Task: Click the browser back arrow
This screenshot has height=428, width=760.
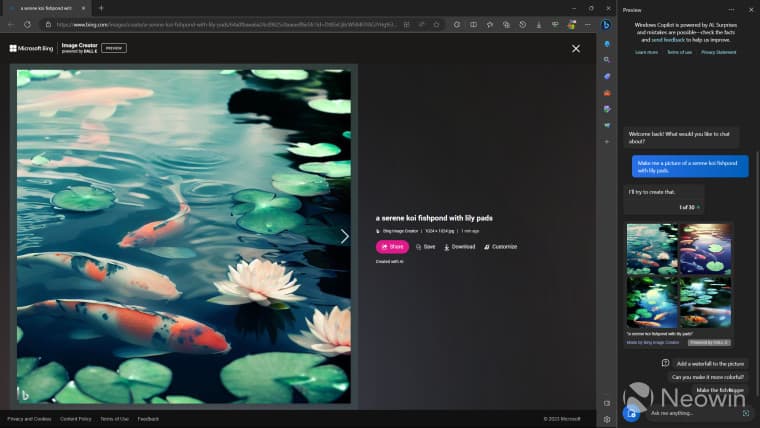Action: tap(12, 24)
